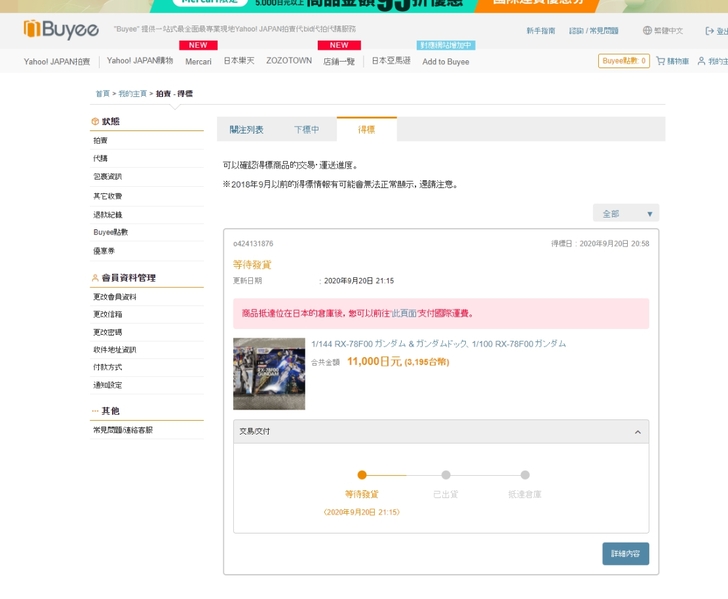Image resolution: width=728 pixels, height=599 pixels.
Task: Collapse the 交易/交付 section
Action: pos(638,432)
